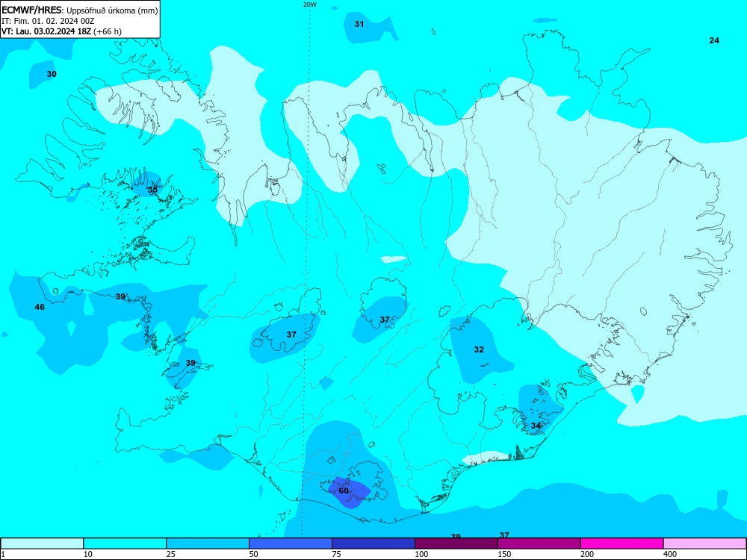Click the 20W longitude label
The image size is (747, 560).
(310, 4)
